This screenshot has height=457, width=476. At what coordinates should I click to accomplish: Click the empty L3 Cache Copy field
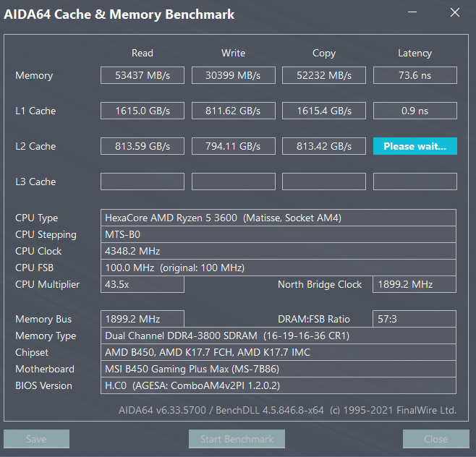point(324,181)
